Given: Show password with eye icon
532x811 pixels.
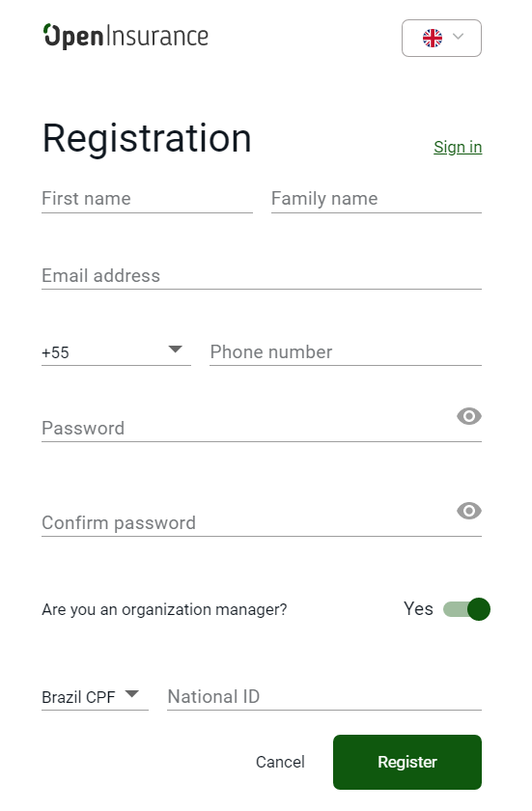Looking at the screenshot, I should coord(469,416).
